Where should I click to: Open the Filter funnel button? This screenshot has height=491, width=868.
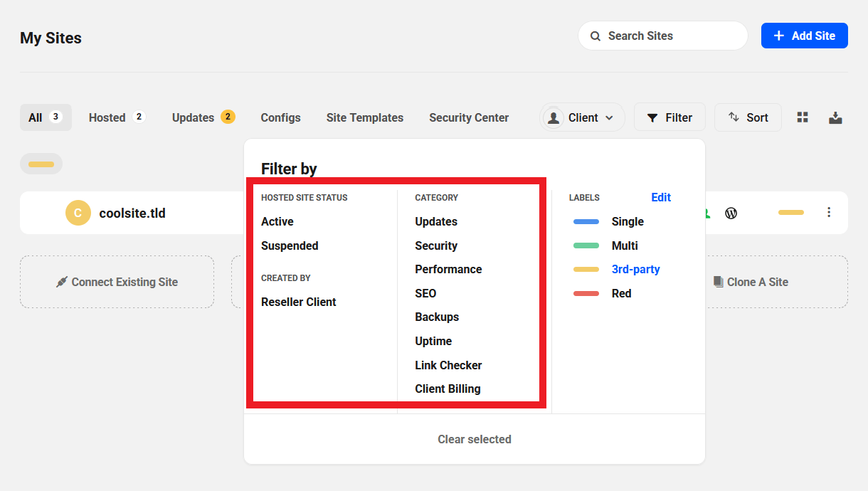(x=669, y=117)
